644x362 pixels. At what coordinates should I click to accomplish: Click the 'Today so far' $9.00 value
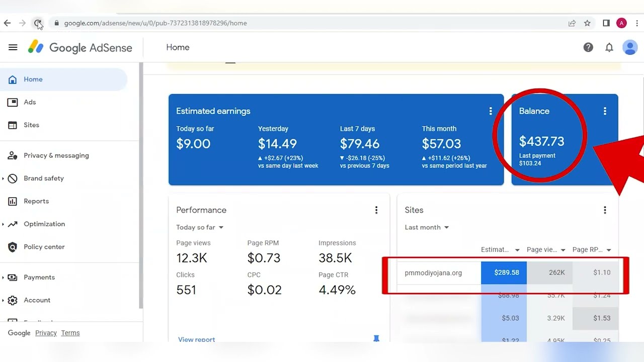pyautogui.click(x=193, y=144)
